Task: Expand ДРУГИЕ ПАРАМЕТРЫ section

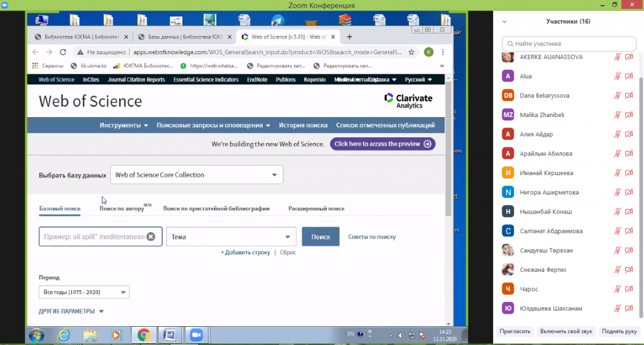Action: pyautogui.click(x=71, y=311)
